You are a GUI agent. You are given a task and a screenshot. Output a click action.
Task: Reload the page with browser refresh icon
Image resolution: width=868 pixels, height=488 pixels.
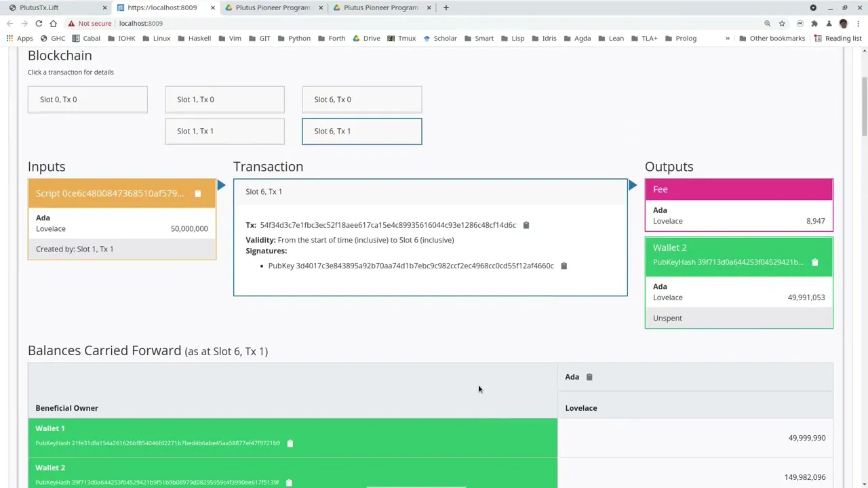39,23
